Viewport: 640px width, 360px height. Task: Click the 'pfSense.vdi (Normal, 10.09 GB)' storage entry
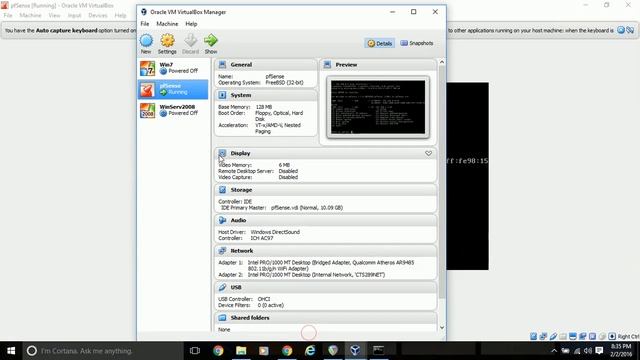[307, 208]
